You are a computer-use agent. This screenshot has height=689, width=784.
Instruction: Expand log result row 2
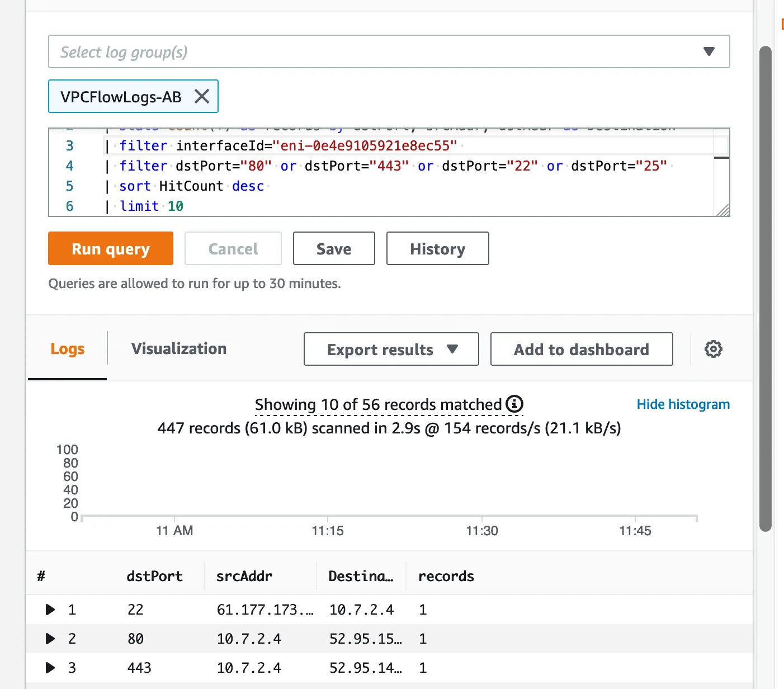[x=50, y=639]
